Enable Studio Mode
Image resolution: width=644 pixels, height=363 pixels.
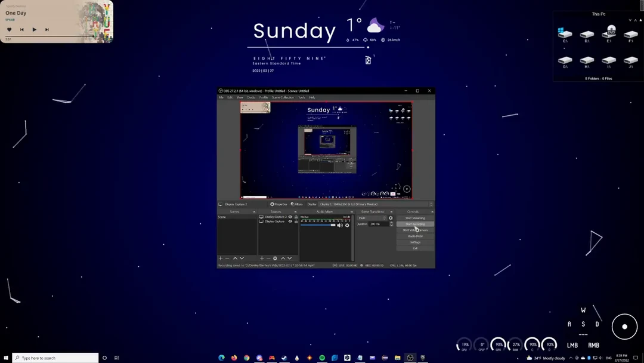(x=415, y=236)
